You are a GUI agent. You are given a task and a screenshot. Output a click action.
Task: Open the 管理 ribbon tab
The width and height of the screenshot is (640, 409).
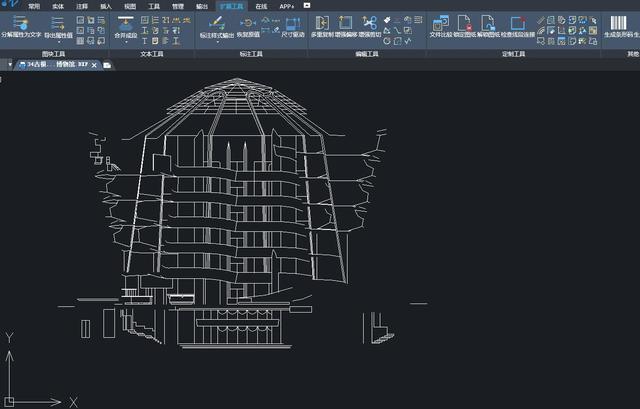pyautogui.click(x=178, y=7)
